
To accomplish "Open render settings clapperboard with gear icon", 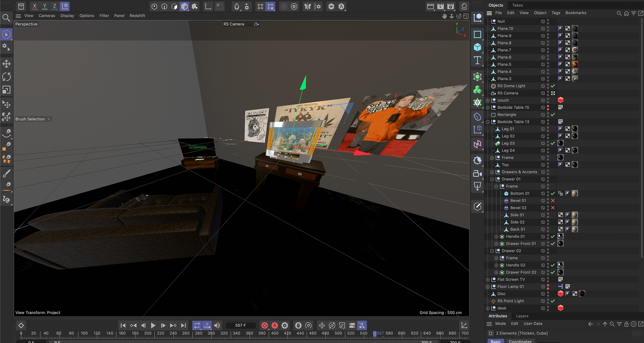I will [451, 6].
